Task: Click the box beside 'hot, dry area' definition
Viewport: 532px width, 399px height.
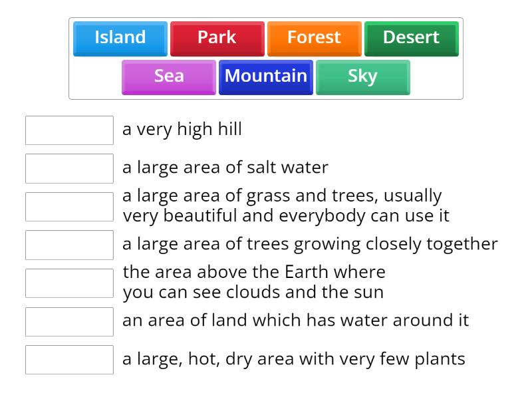Action: [x=69, y=360]
